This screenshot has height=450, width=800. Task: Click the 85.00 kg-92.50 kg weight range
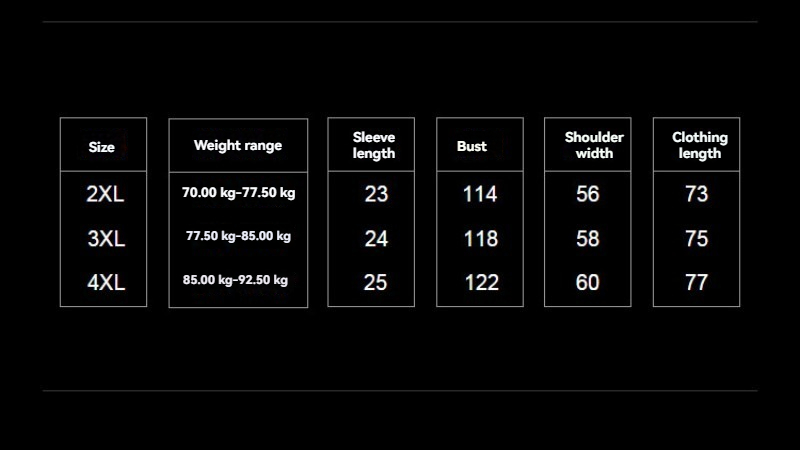click(235, 280)
